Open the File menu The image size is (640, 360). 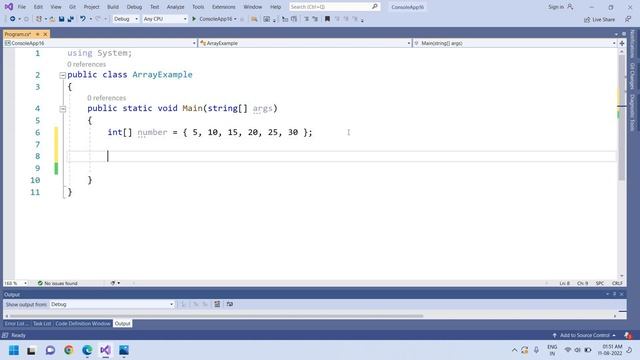click(x=22, y=7)
